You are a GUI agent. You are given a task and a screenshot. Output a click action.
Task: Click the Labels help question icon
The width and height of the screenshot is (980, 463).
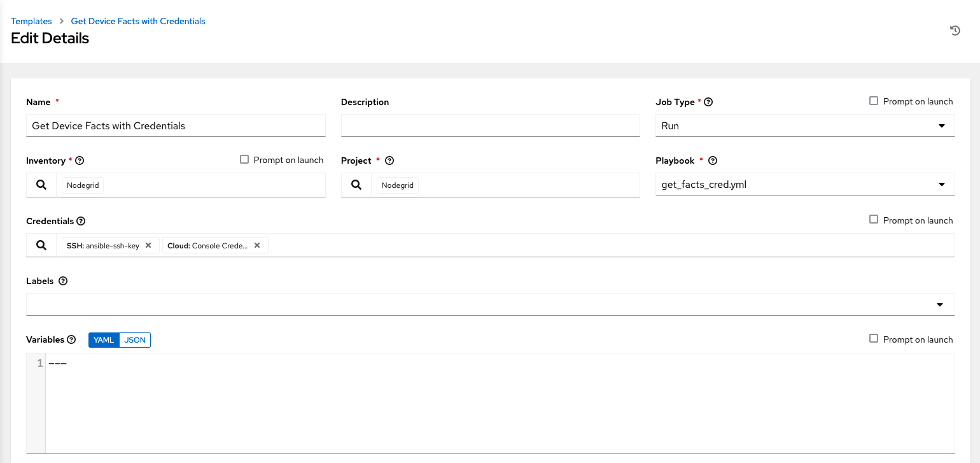(63, 281)
